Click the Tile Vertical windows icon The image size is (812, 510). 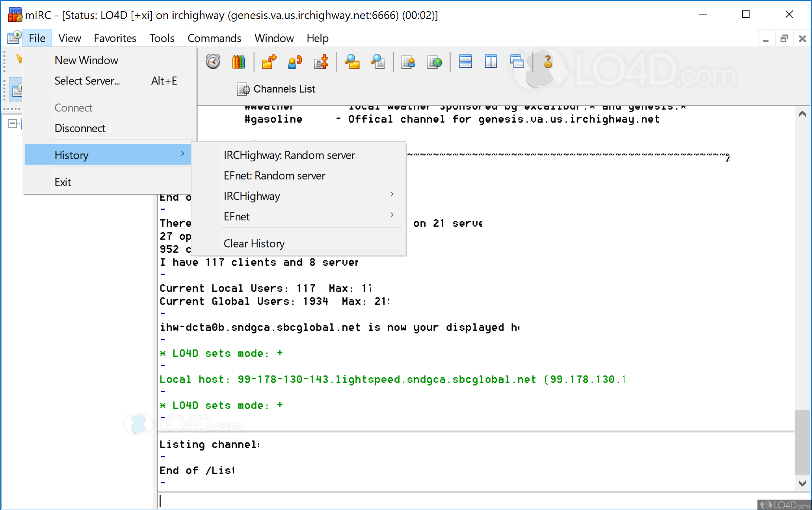point(491,61)
